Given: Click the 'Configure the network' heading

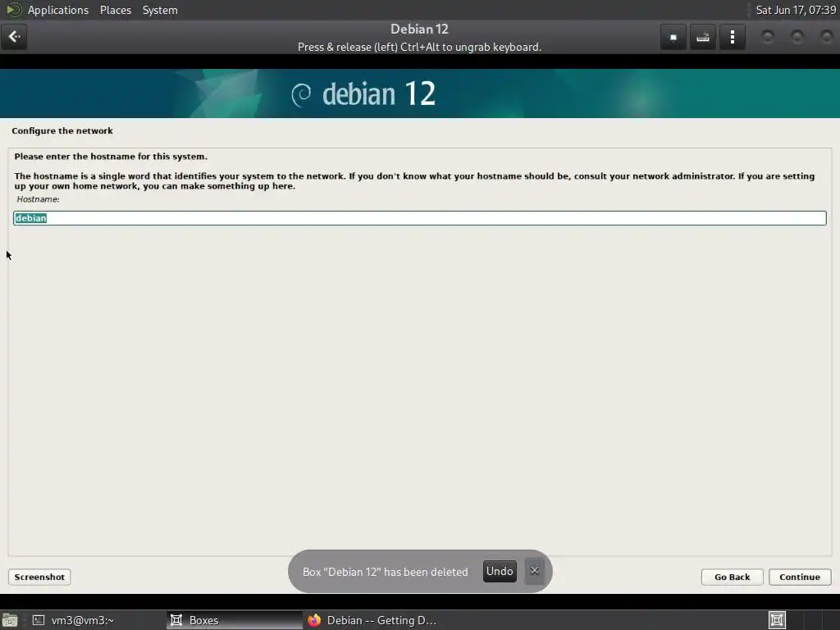Looking at the screenshot, I should tap(62, 130).
